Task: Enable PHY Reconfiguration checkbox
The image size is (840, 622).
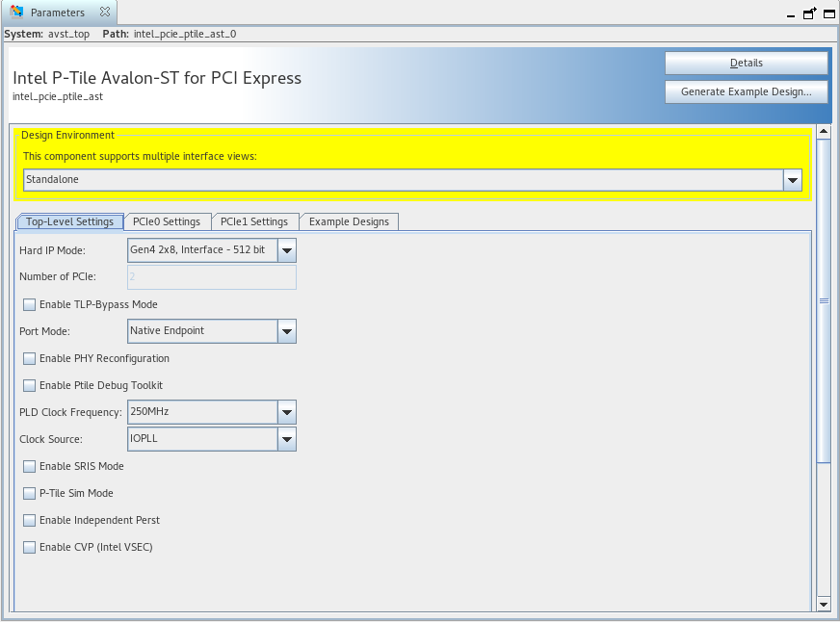Action: point(30,358)
